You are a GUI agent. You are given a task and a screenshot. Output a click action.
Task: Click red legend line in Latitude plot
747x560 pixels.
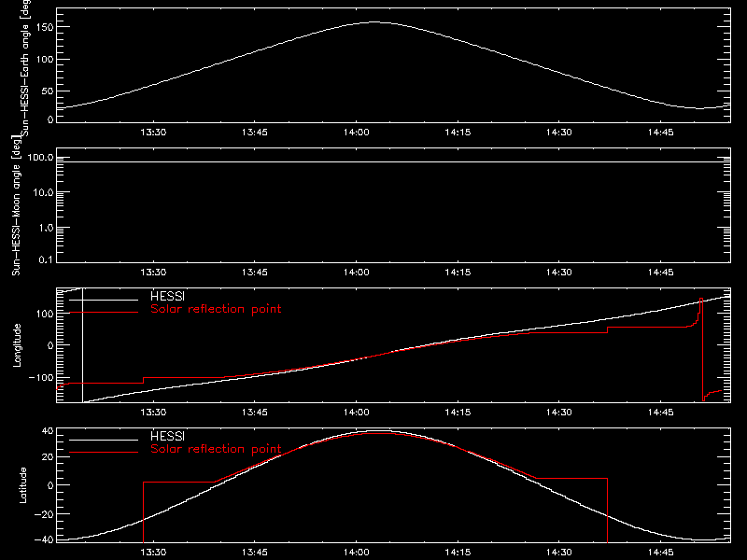(104, 453)
